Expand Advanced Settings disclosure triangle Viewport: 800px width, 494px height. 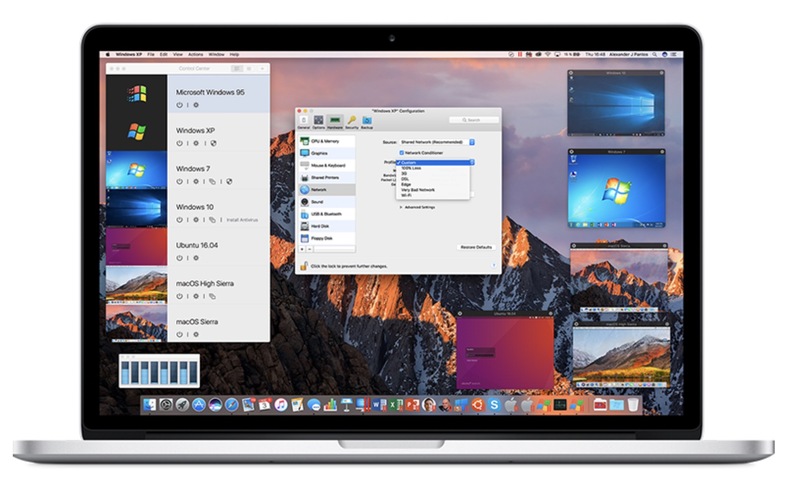pyautogui.click(x=401, y=207)
